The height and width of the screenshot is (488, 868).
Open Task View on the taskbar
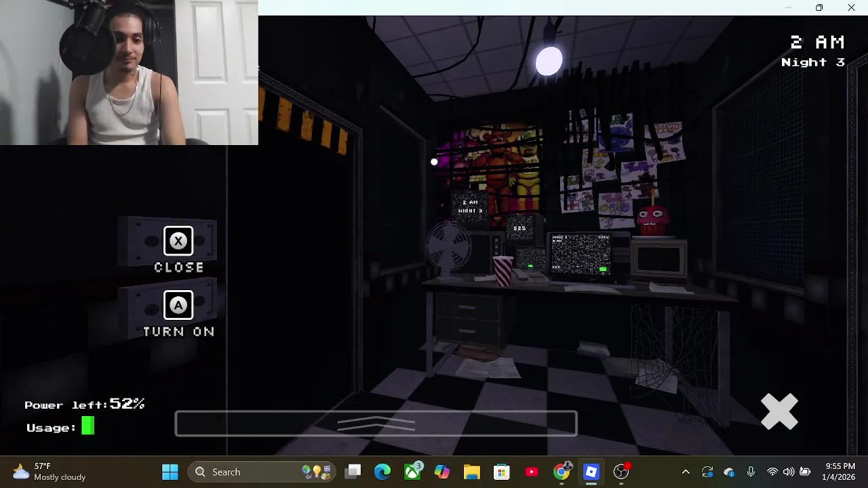pos(353,472)
